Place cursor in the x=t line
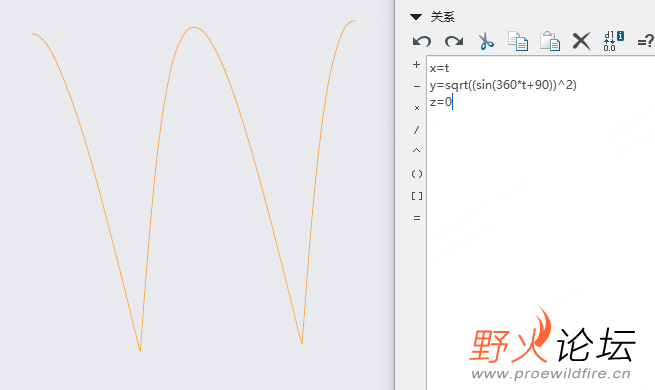 439,68
